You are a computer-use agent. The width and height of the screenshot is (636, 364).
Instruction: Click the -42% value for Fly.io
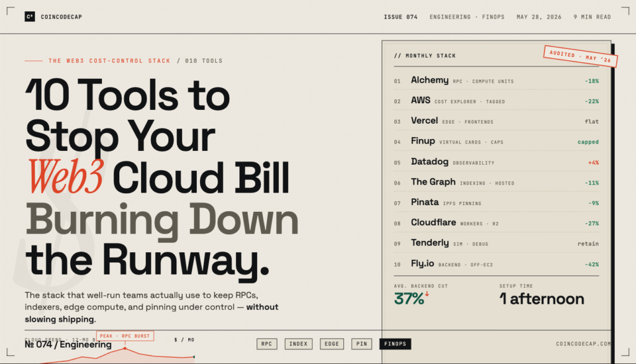tap(592, 265)
